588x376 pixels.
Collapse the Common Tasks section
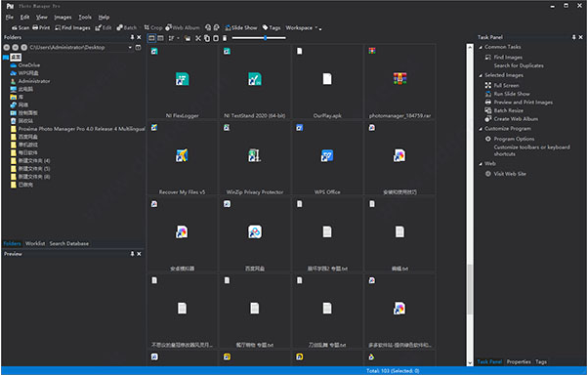[481, 47]
